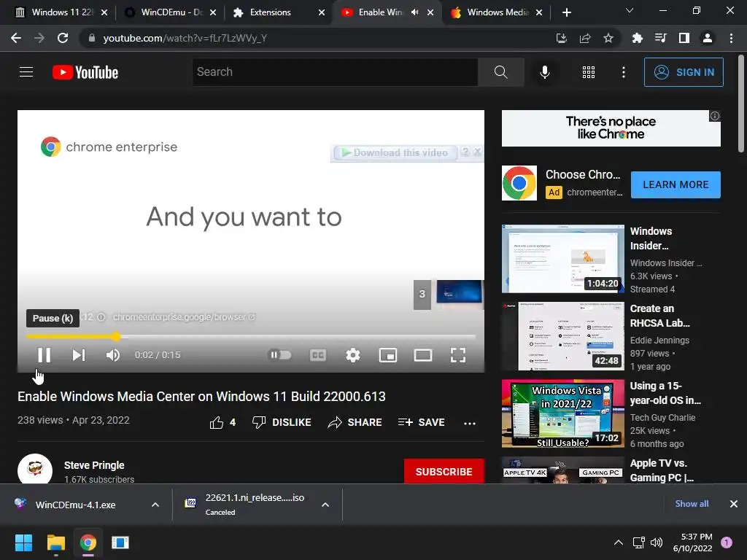Open Chrome extensions puzzle icon
The image size is (747, 560).
pos(637,38)
